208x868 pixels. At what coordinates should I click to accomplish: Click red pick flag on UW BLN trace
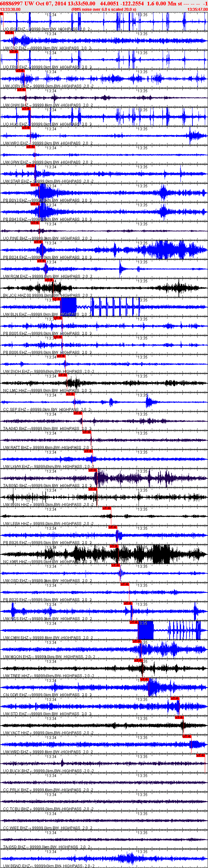(x=57, y=299)
